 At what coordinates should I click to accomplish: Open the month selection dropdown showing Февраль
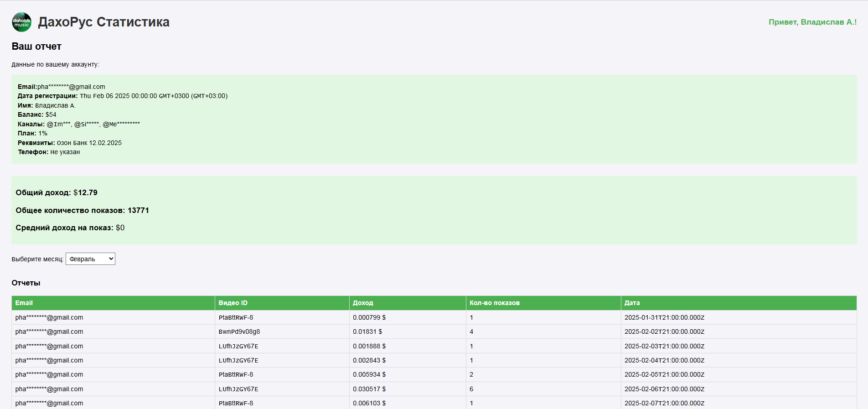(x=90, y=259)
